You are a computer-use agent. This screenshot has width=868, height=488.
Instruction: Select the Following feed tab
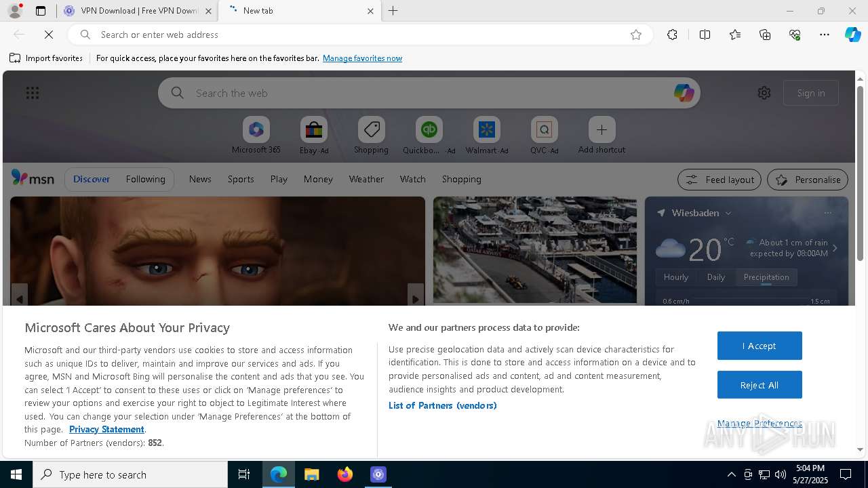[145, 179]
